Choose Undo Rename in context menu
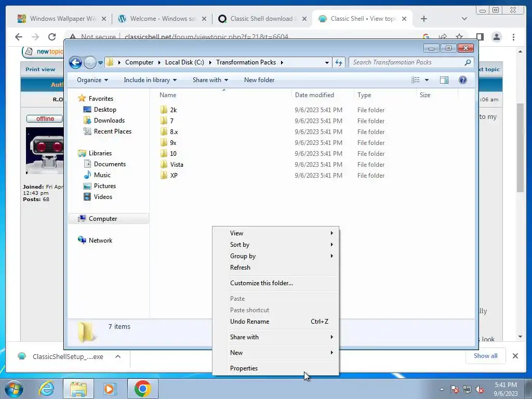Image resolution: width=532 pixels, height=399 pixels. [x=275, y=321]
